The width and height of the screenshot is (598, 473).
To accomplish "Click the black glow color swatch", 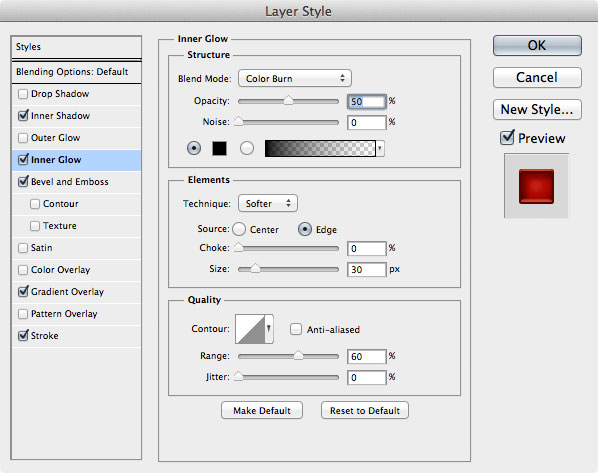I will coord(219,148).
